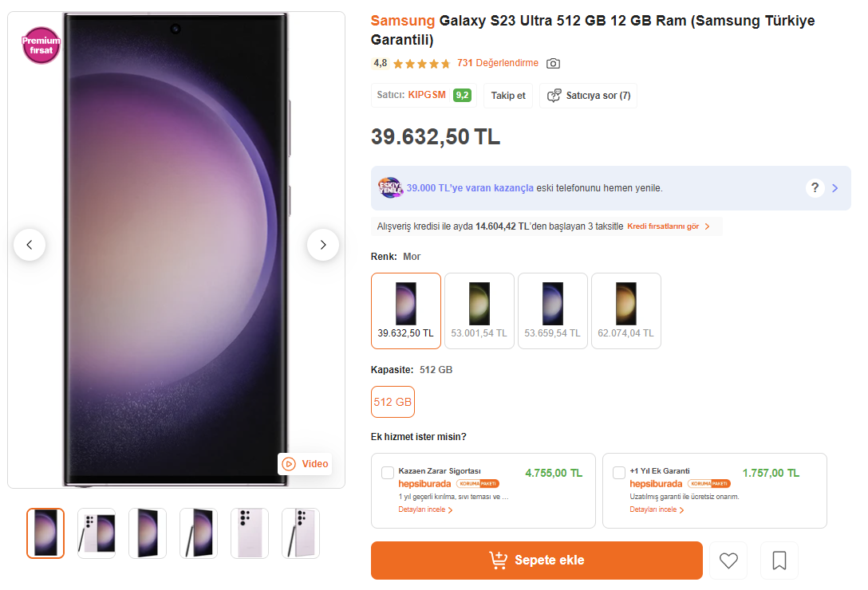
Task: Open the product Video play button
Action: pyautogui.click(x=305, y=464)
